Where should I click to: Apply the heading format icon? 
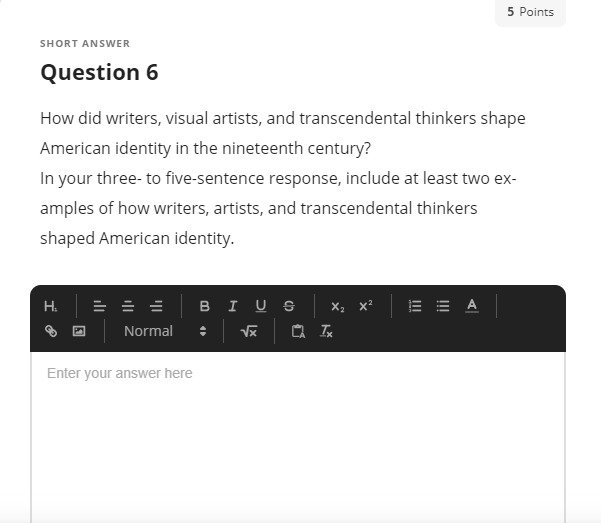[51, 306]
